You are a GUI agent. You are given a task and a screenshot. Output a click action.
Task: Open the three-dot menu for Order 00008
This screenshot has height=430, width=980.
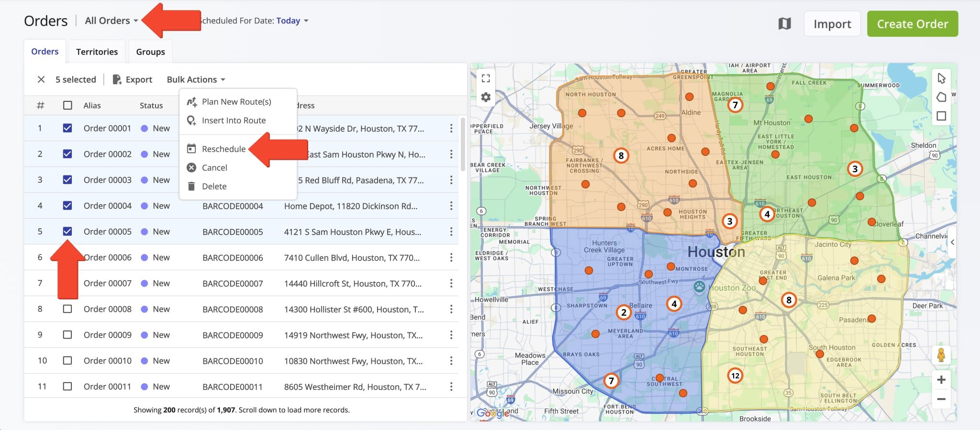coord(451,309)
